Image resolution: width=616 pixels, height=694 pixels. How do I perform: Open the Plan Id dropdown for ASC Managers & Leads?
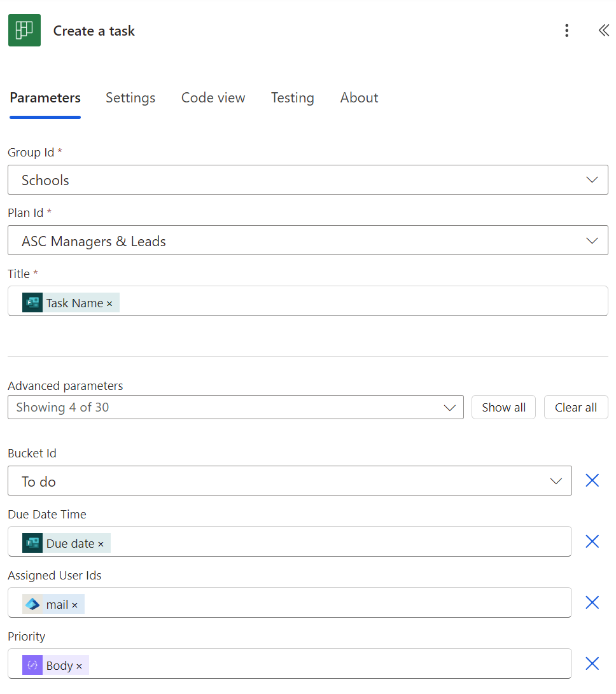point(591,240)
